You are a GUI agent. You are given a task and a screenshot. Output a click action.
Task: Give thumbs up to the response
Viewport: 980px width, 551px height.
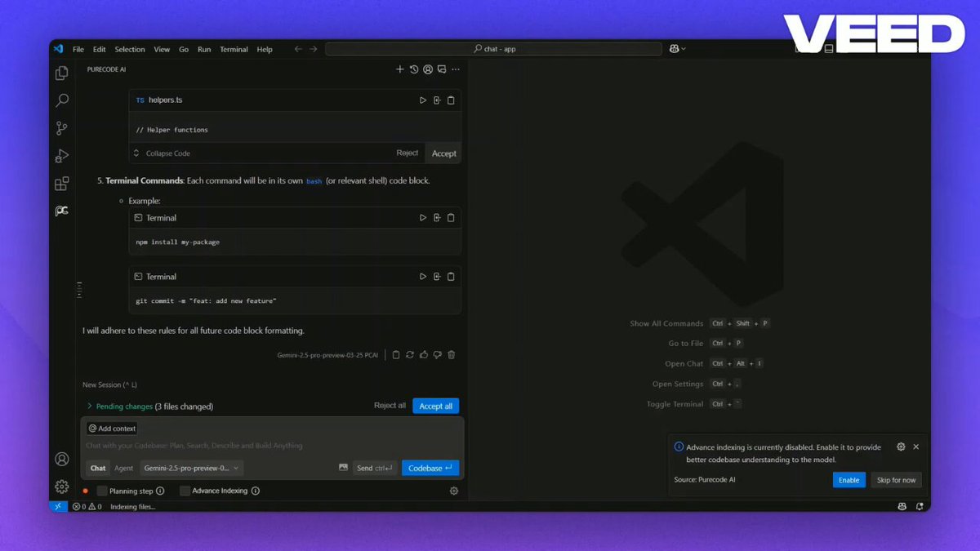coord(424,355)
